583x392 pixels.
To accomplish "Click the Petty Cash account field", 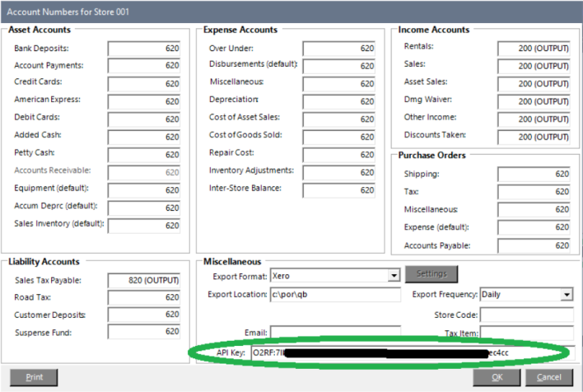I will pos(144,155).
